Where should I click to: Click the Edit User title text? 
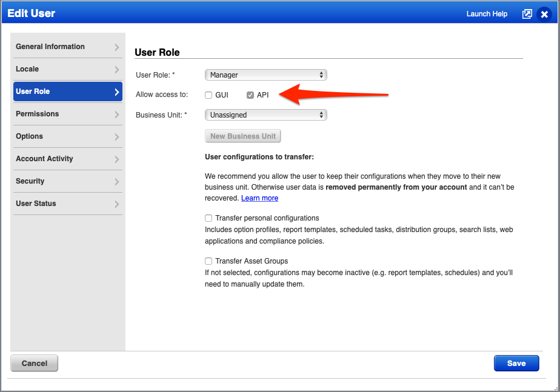tap(32, 13)
